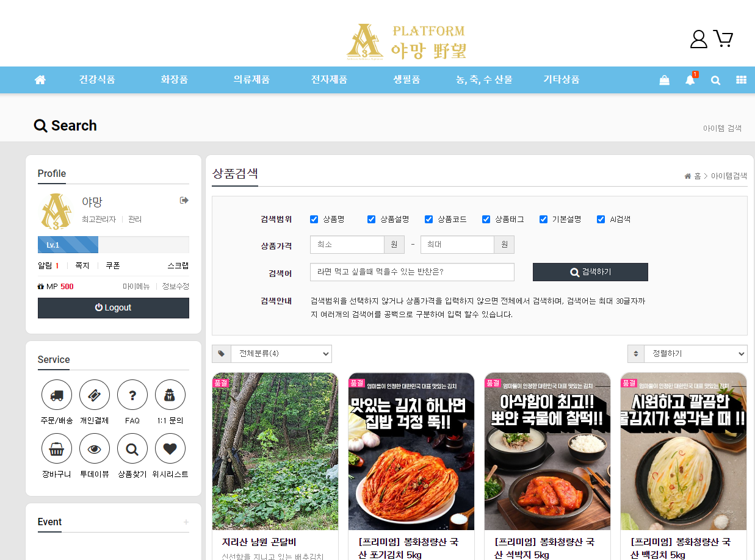
Task: Open 주문/배송 truck icon in Service panel
Action: (57, 395)
